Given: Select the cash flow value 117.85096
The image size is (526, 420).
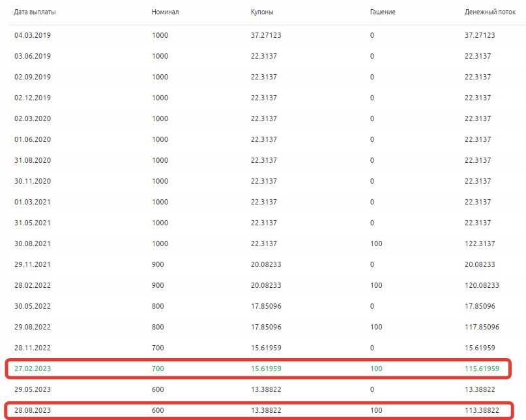Looking at the screenshot, I should [x=482, y=327].
